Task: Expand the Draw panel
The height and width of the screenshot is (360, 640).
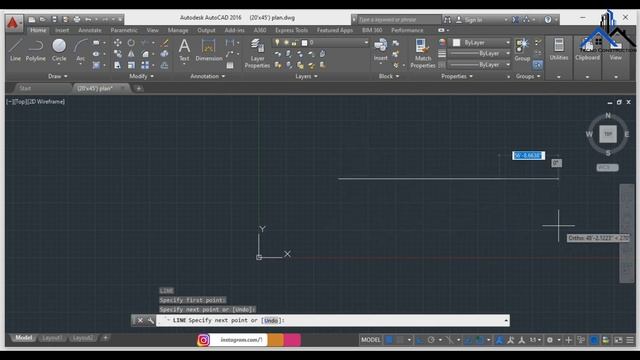Action: [58, 76]
